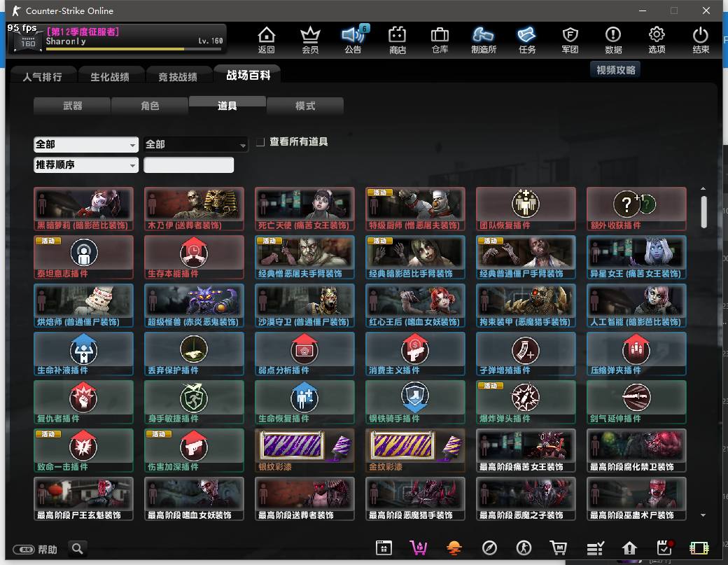The image size is (728, 565).
Task: Click the search magnifier icon next to 帮助
Action: tap(78, 549)
